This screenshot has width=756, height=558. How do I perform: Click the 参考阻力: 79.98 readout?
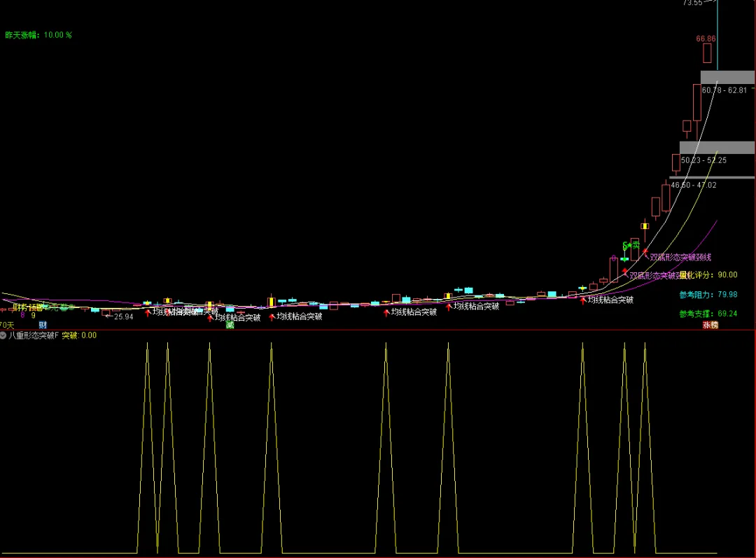pyautogui.click(x=708, y=294)
